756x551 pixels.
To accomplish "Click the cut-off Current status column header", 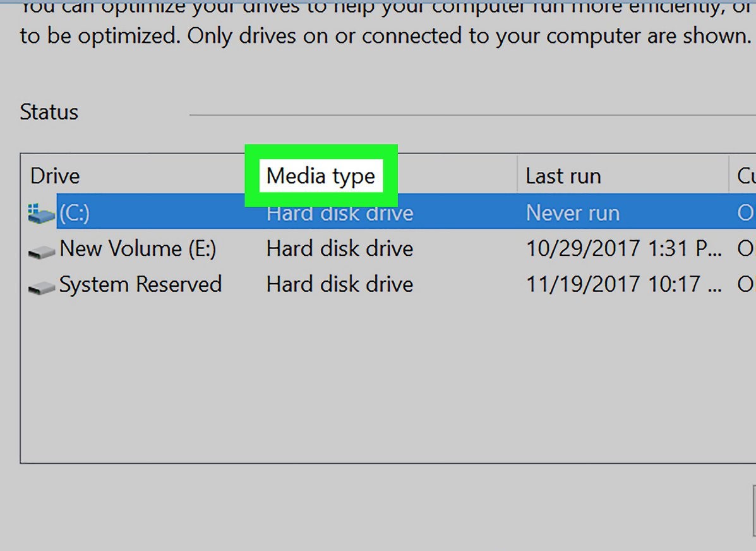I will pyautogui.click(x=745, y=176).
